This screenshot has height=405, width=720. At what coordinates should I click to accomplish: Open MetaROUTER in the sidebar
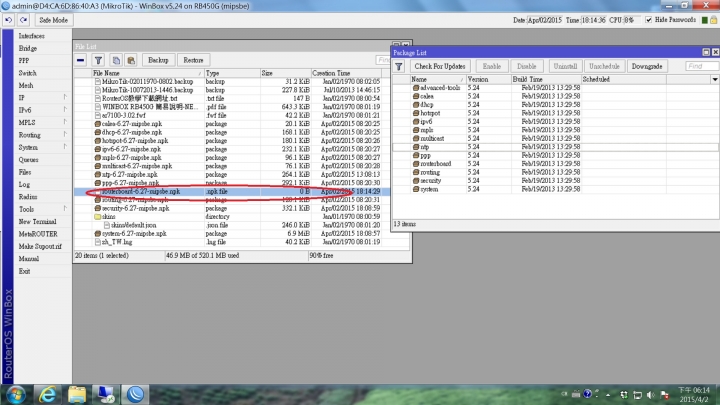[x=38, y=234]
